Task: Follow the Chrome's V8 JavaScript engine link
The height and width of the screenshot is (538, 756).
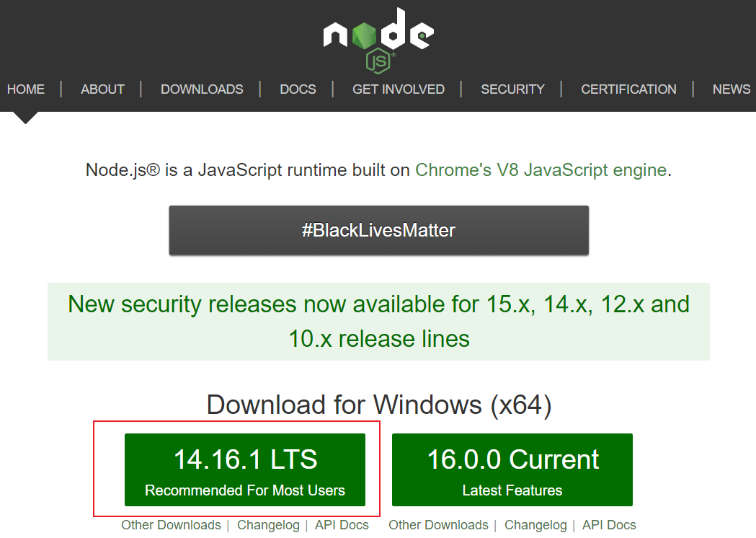Action: (541, 170)
